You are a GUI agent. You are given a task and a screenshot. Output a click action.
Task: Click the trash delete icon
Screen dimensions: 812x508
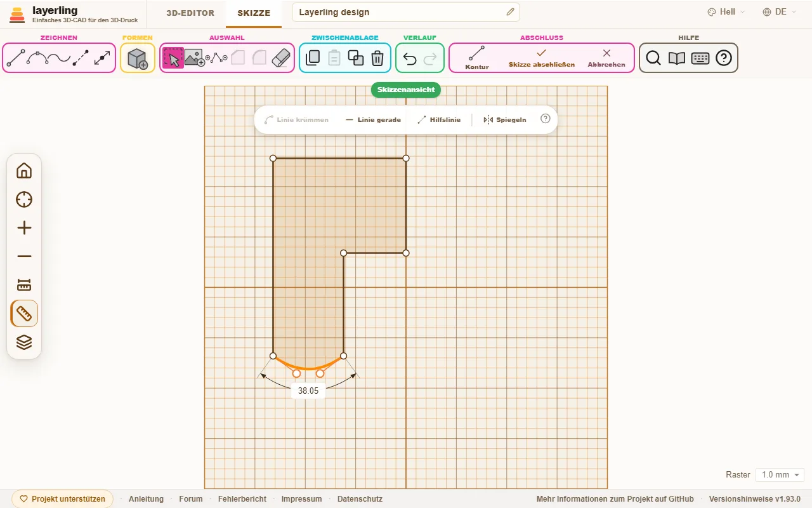[x=377, y=58]
